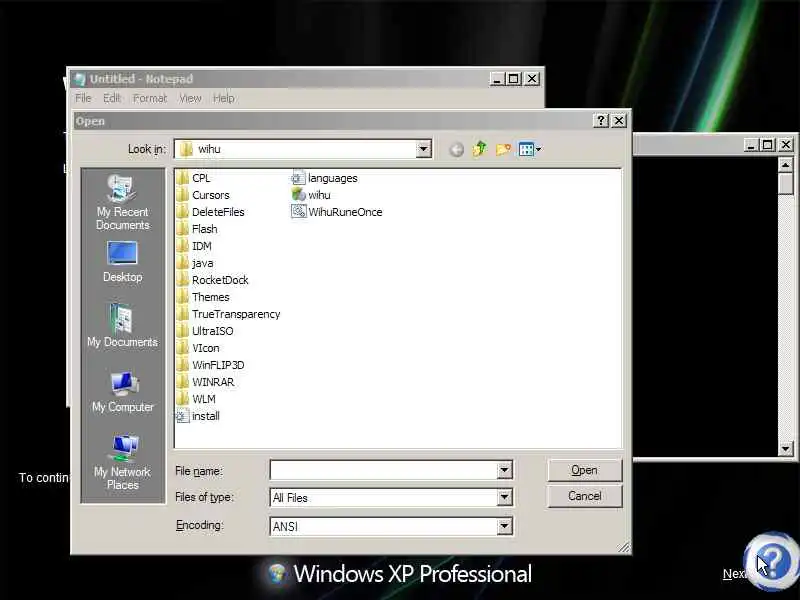This screenshot has width=800, height=600.
Task: Minimize the Notepad window
Action: pyautogui.click(x=497, y=79)
